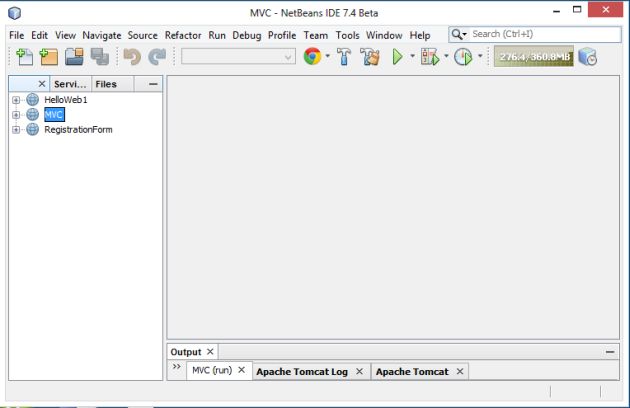Switch to the Files tab
630x408 pixels.
tap(106, 84)
